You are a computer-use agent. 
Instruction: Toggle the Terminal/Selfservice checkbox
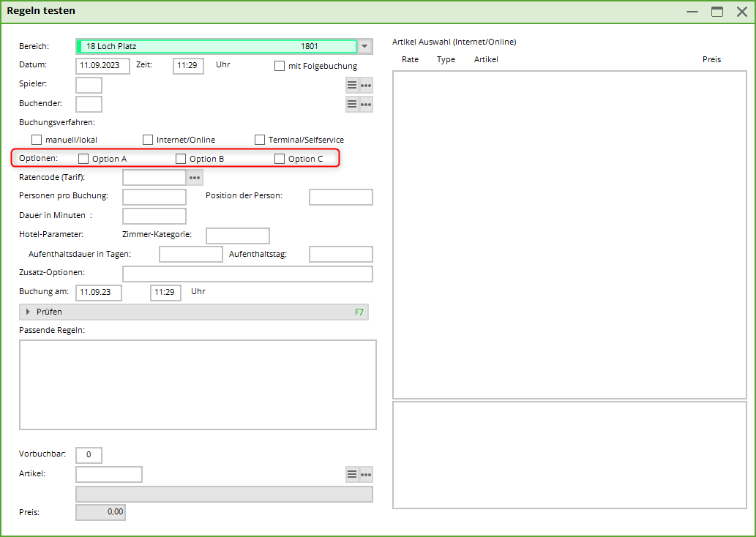(x=260, y=140)
